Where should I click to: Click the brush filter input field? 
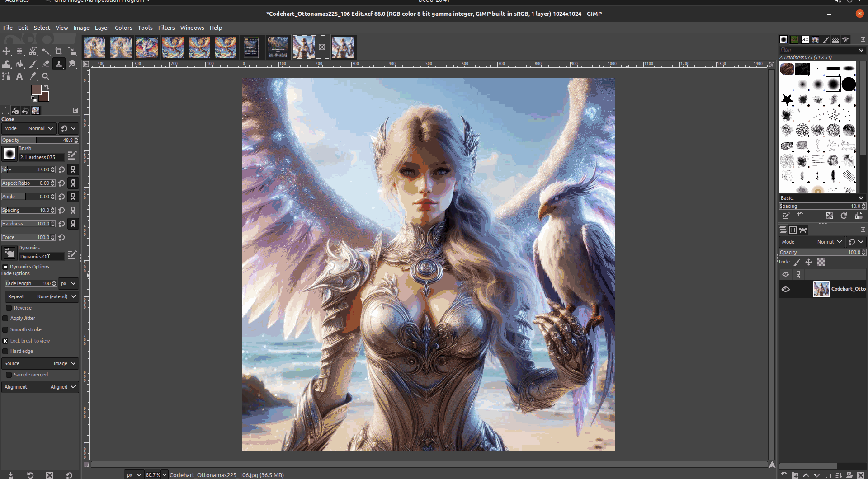[818, 50]
